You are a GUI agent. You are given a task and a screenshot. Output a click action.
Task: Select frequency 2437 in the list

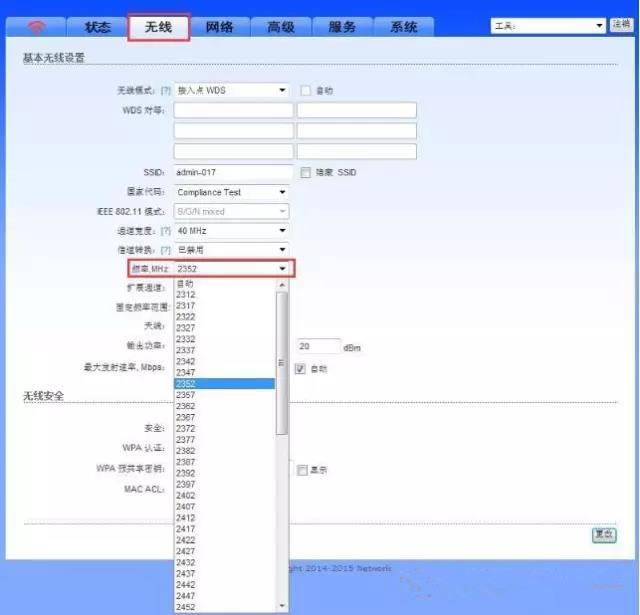click(224, 573)
